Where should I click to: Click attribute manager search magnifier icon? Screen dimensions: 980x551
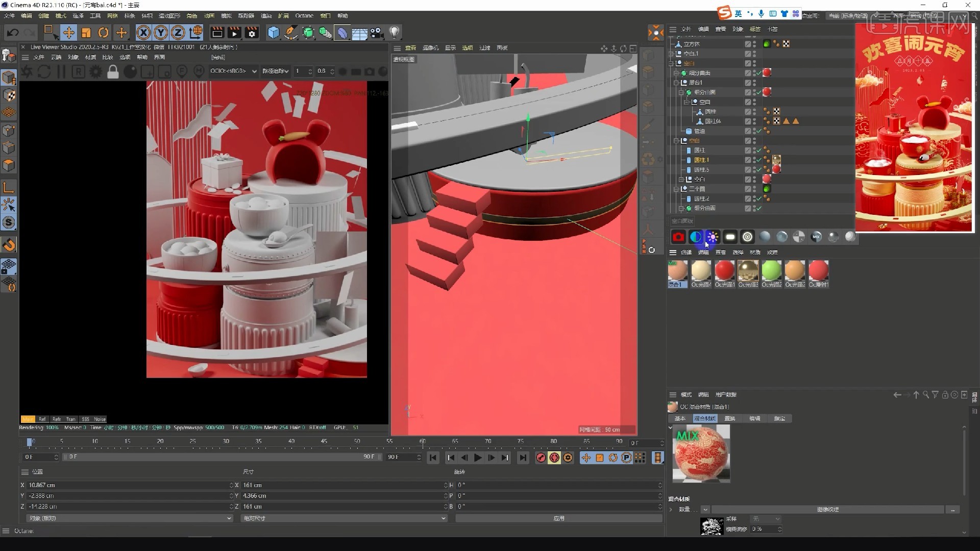tap(925, 395)
